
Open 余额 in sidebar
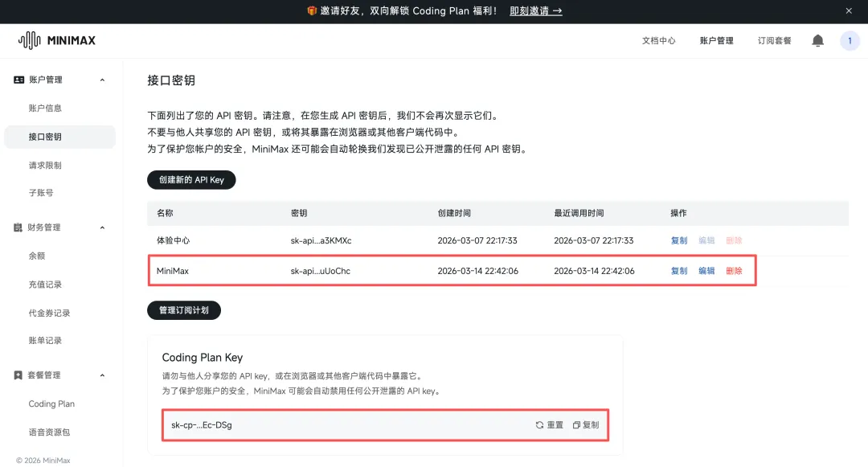tap(36, 256)
